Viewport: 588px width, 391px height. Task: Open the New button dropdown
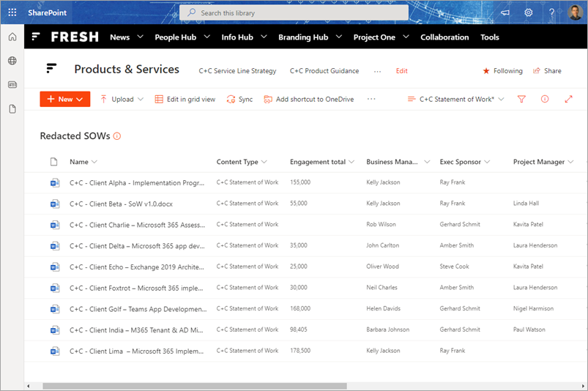pyautogui.click(x=65, y=99)
